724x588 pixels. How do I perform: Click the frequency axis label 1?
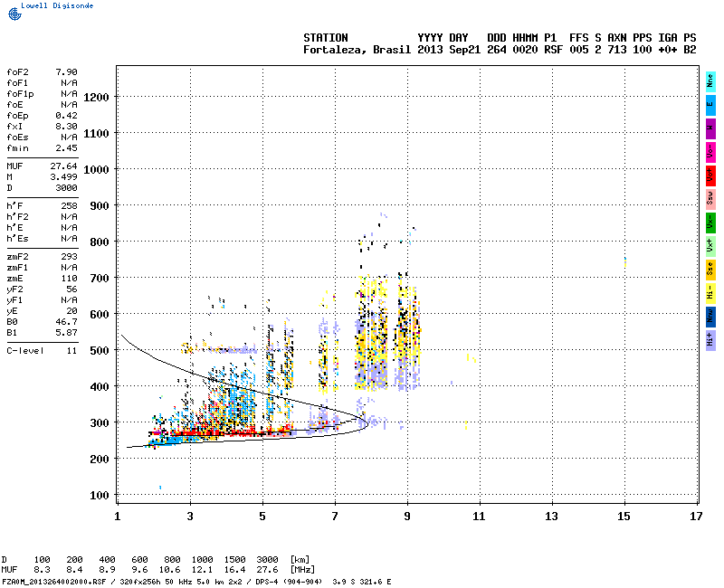click(118, 517)
